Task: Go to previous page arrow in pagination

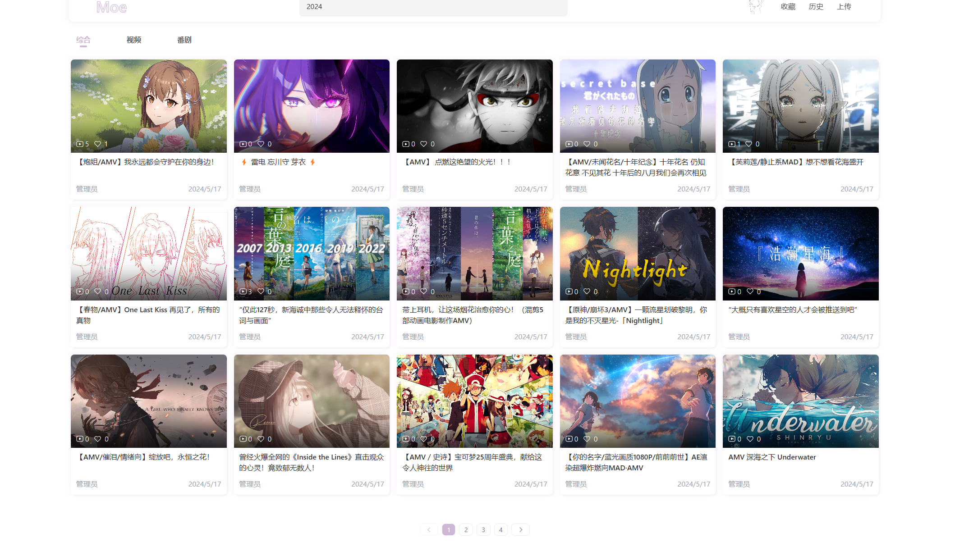Action: pyautogui.click(x=429, y=530)
